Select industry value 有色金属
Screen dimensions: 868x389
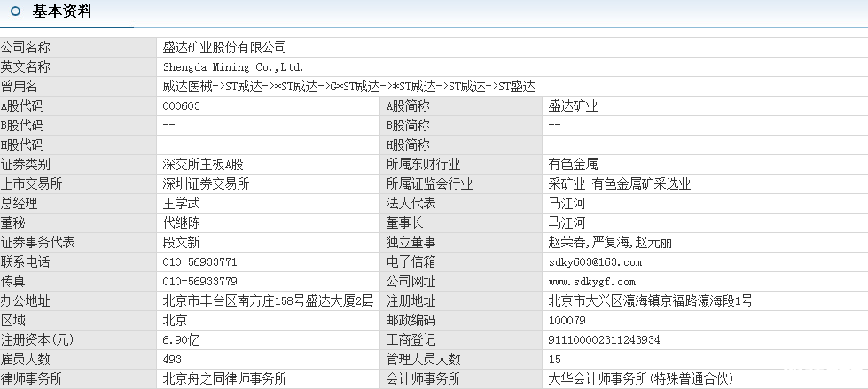click(573, 164)
